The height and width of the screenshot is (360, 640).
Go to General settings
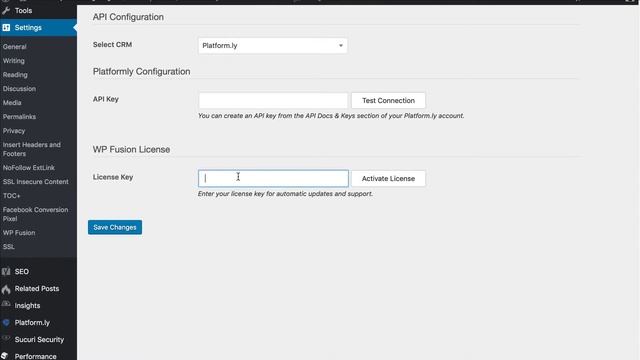(15, 47)
